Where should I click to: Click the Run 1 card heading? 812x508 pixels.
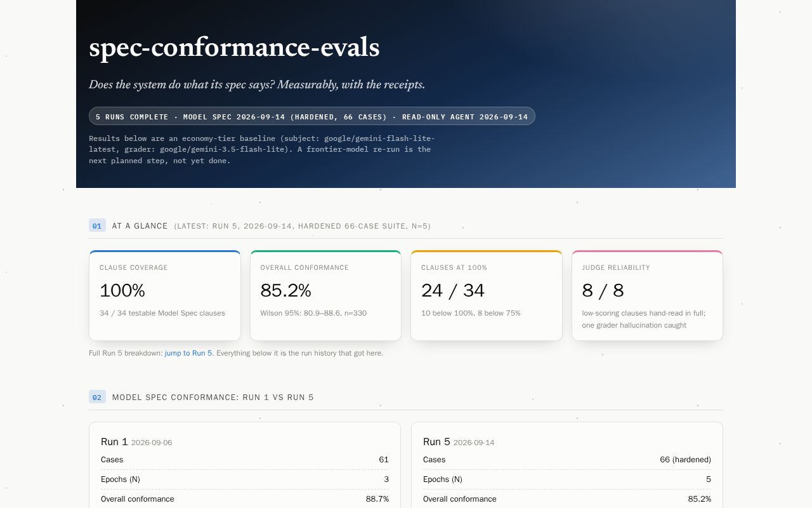click(114, 442)
